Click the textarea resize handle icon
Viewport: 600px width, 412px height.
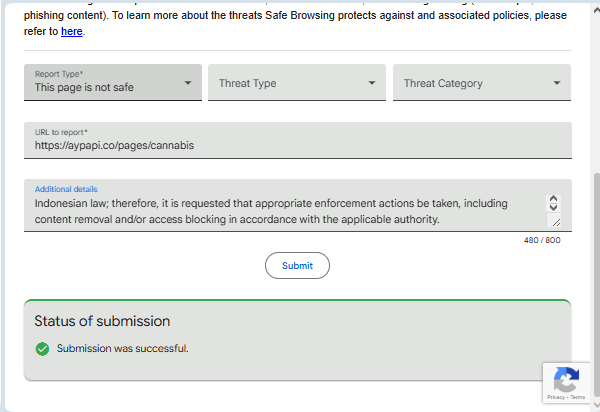click(x=555, y=221)
